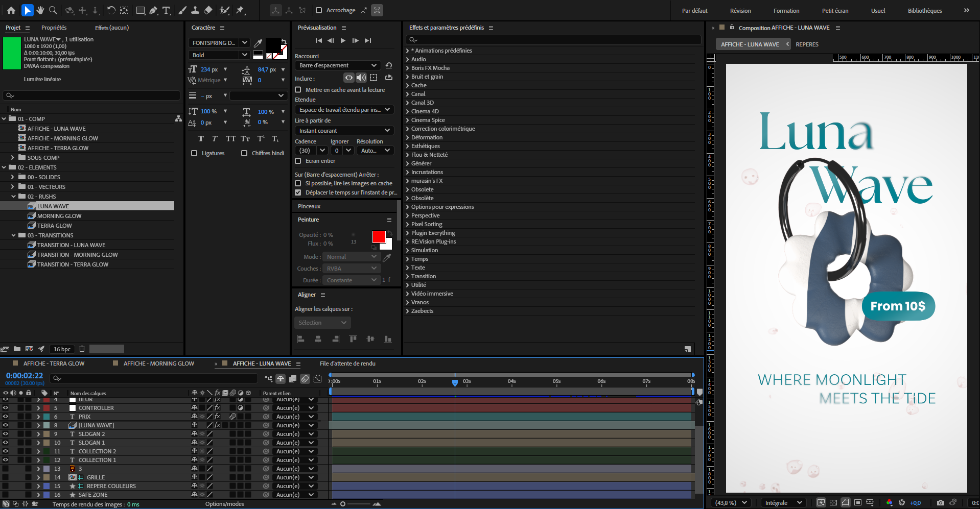
Task: Select the Clone Stamp tool
Action: pyautogui.click(x=195, y=10)
